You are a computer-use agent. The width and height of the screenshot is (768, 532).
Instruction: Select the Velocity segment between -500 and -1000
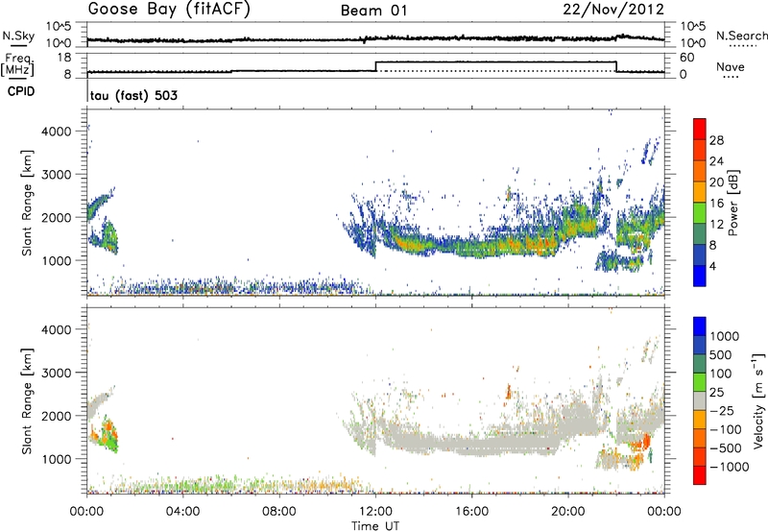click(x=700, y=456)
